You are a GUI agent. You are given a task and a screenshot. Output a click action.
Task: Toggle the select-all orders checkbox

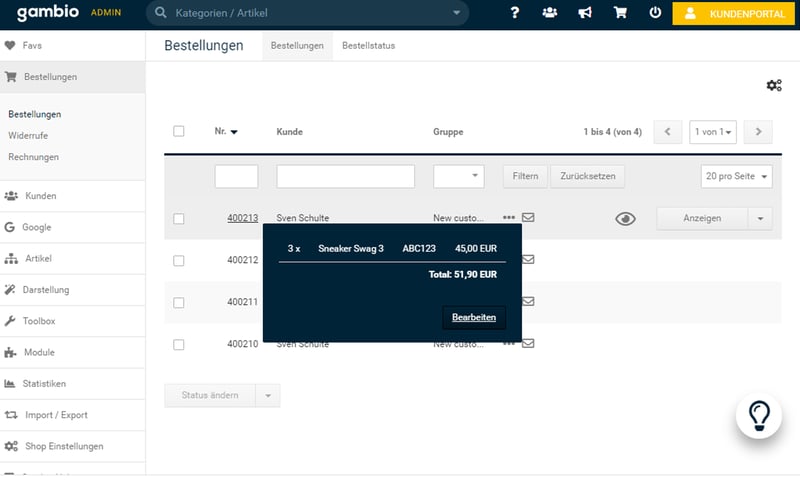179,131
